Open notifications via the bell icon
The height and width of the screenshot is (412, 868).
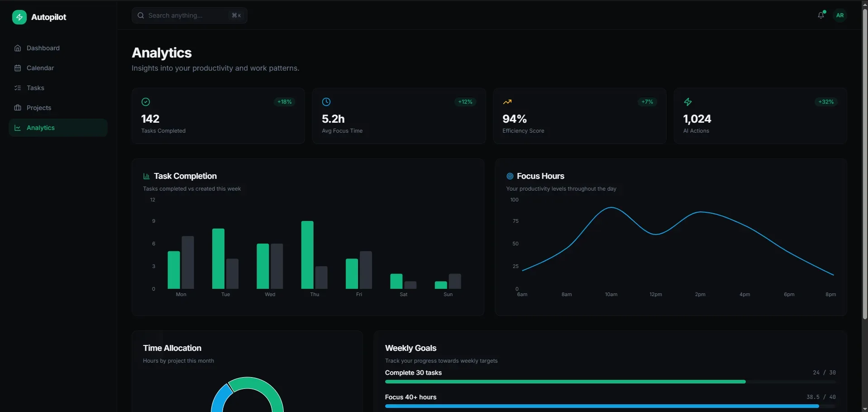tap(821, 15)
